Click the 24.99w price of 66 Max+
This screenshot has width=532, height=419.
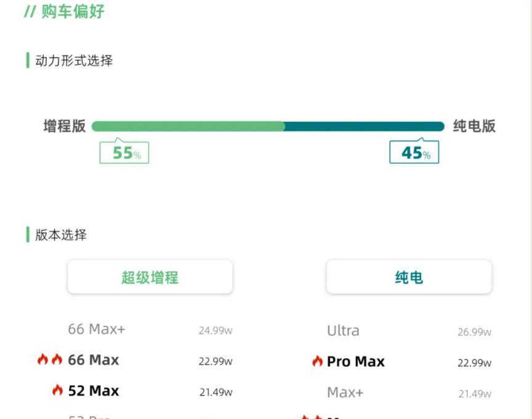[x=215, y=331]
